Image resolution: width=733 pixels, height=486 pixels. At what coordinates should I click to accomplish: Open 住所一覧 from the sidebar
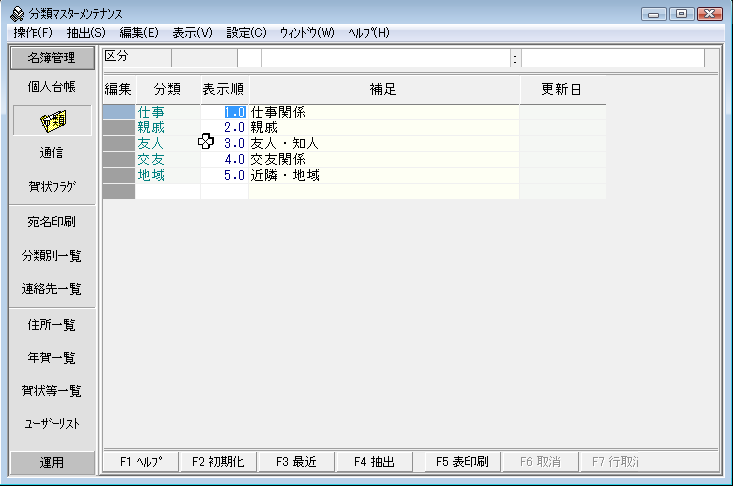coord(52,325)
